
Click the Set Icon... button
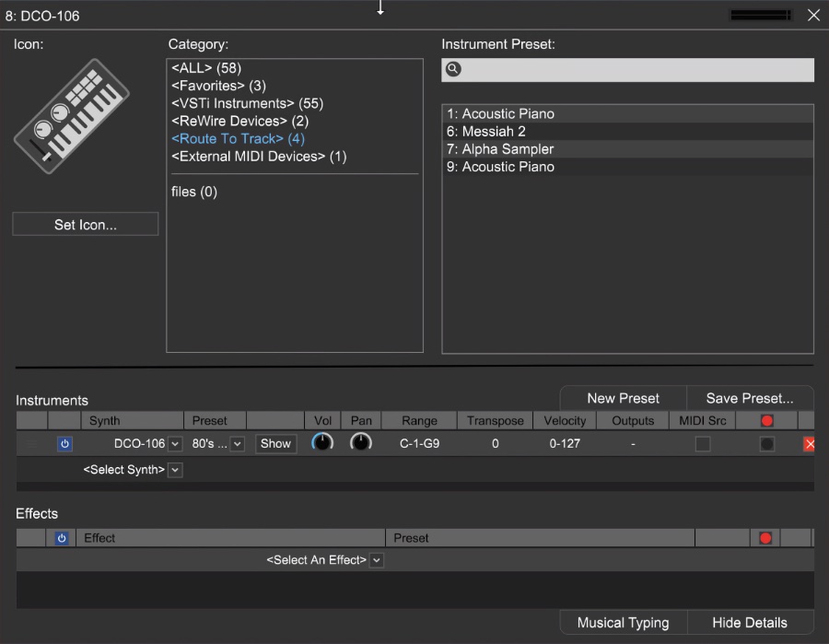pyautogui.click(x=85, y=224)
